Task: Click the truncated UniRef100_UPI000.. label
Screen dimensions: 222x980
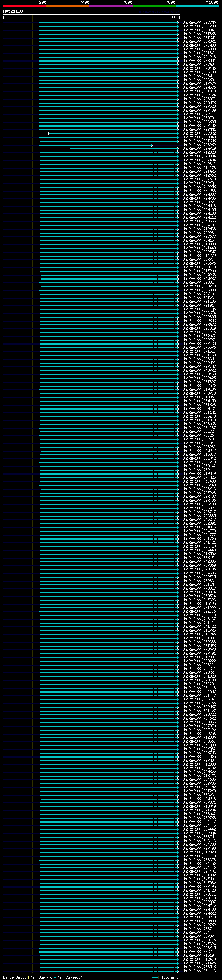Action: point(201,608)
